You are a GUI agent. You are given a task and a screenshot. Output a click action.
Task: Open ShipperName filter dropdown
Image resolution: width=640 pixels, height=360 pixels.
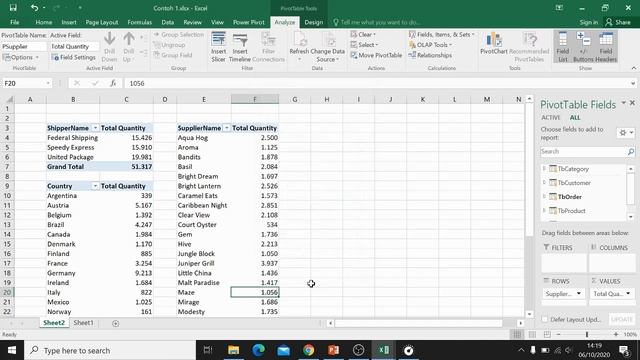95,128
